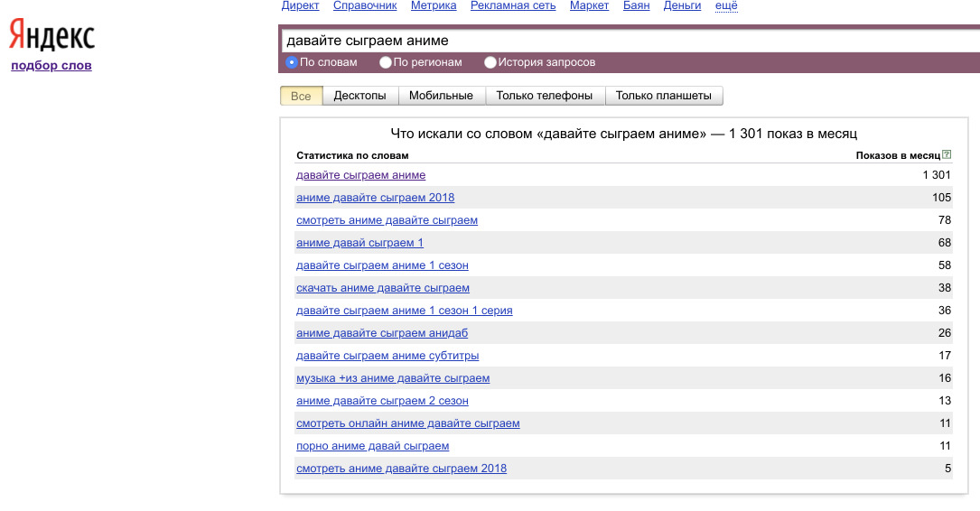This screenshot has height=511, width=980.
Task: Open the Директ link in top menu
Action: coord(300,5)
